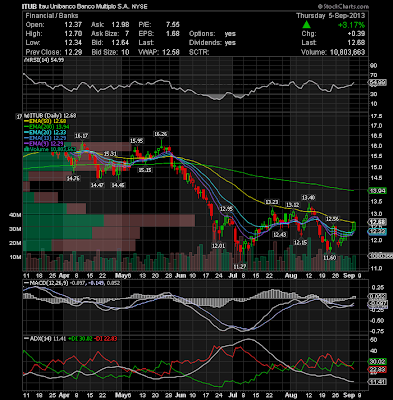Screen dimensions: 393x400
Task: Click the '13.23' price peak label
Action: pos(271,202)
